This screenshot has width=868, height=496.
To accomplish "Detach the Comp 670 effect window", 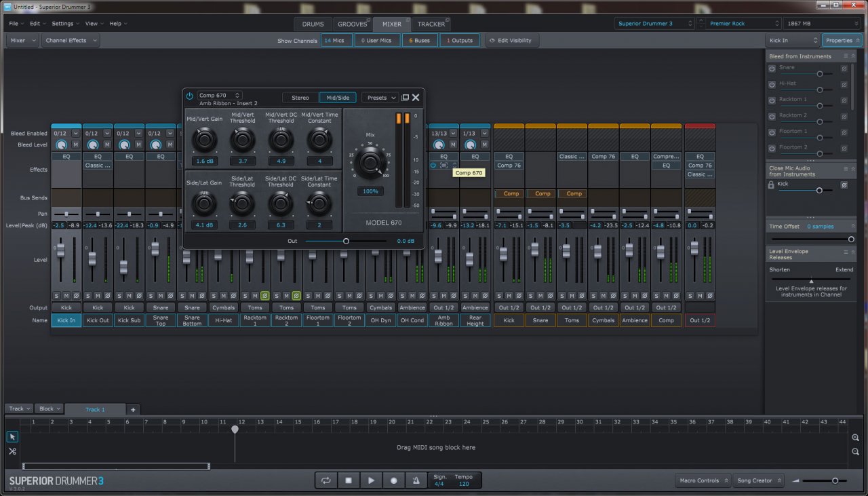I will click(x=405, y=98).
